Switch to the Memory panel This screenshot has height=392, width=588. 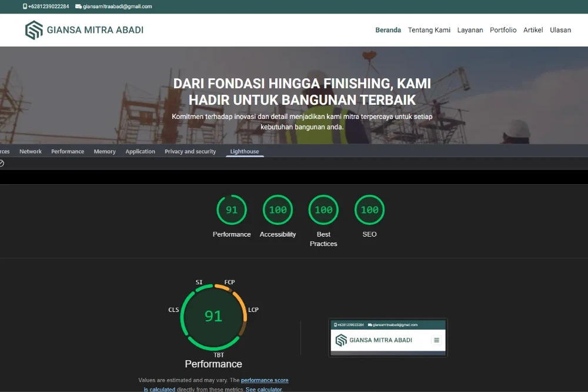click(104, 151)
